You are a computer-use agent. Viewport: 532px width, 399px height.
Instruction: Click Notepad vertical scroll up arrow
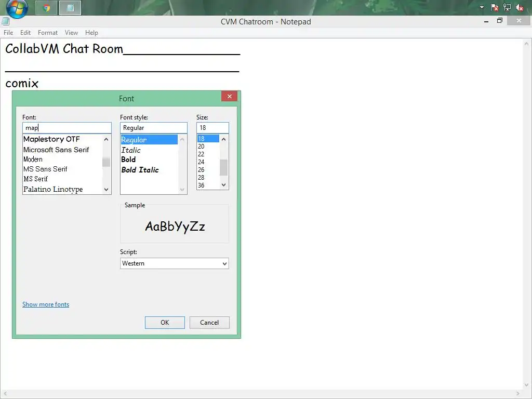tap(526, 44)
